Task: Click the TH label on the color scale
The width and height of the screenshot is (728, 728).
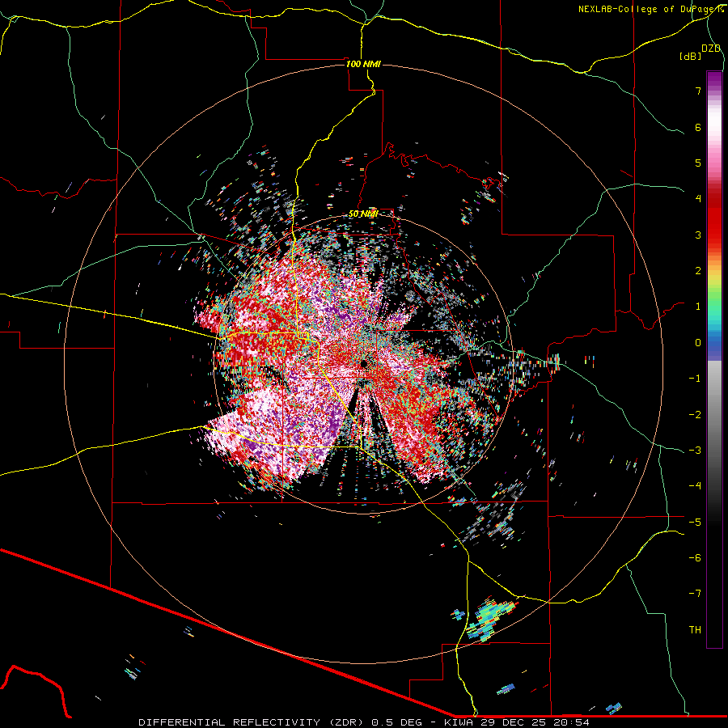Action: click(695, 630)
